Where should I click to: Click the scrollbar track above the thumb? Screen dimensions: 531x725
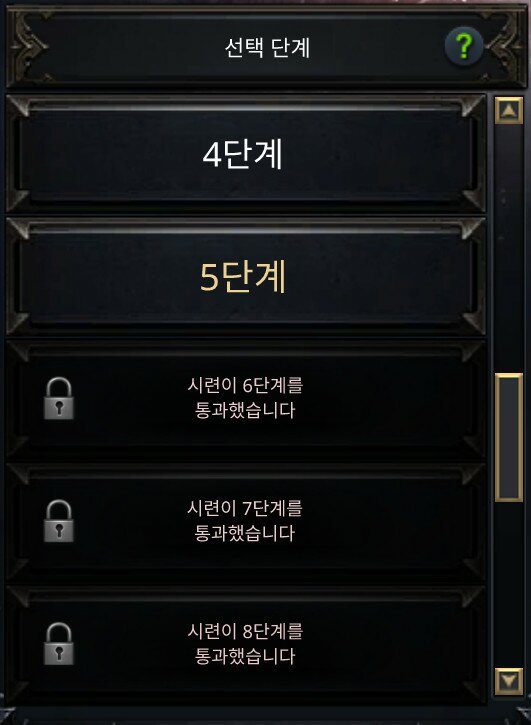point(509,249)
